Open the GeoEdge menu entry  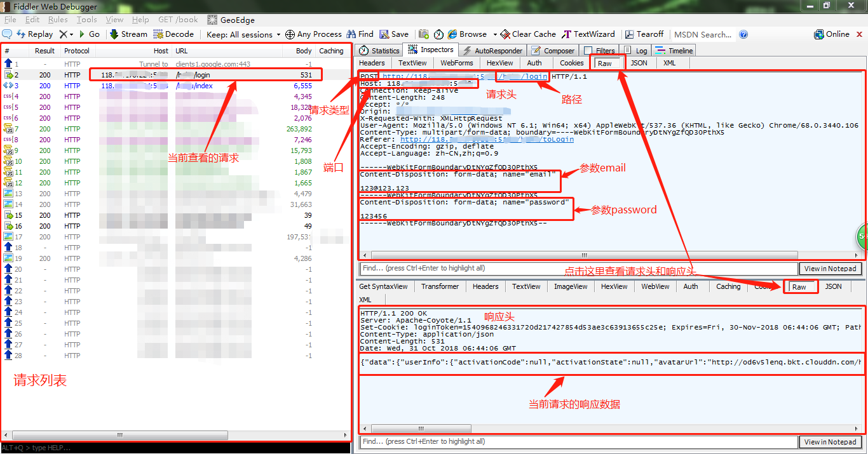[x=230, y=20]
